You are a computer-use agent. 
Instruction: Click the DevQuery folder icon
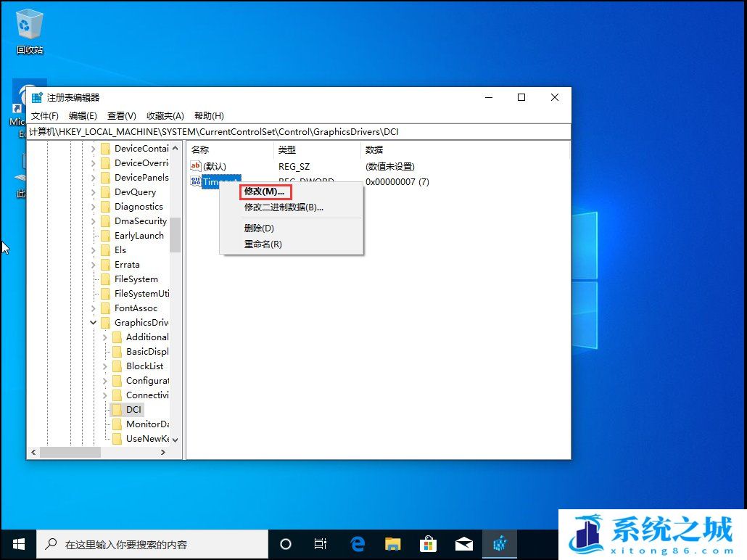(x=106, y=192)
